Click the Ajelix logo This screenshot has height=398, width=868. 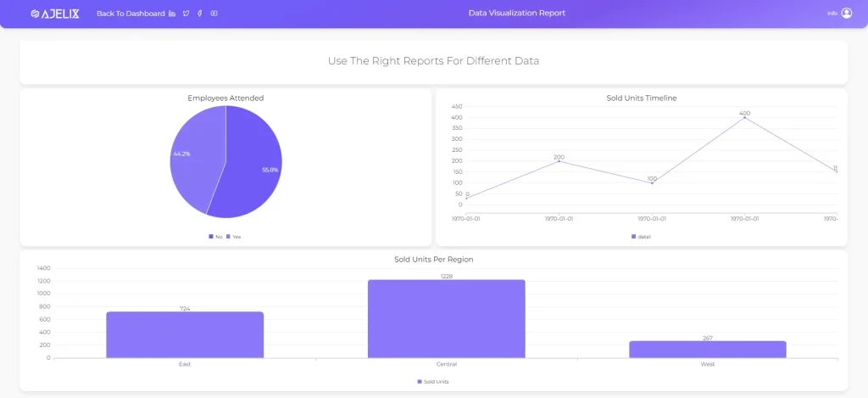(x=55, y=14)
